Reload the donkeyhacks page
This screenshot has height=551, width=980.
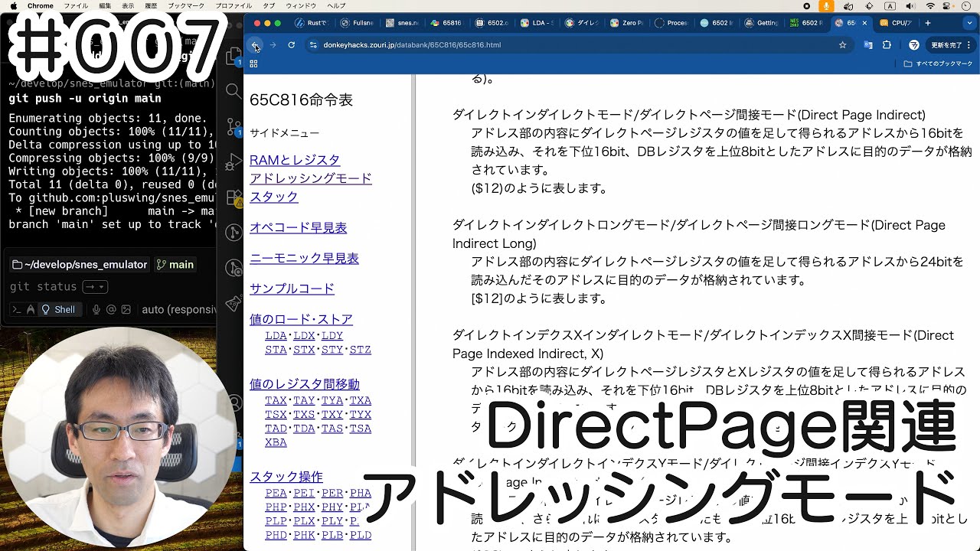pos(292,45)
